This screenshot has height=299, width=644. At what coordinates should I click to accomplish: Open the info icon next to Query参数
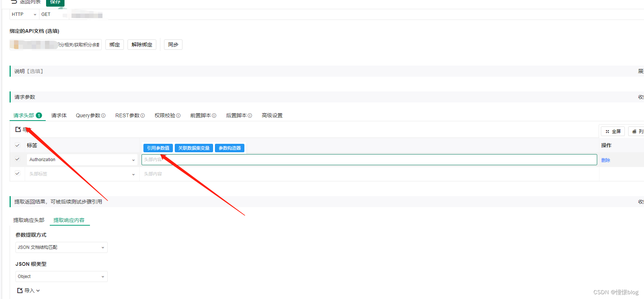104,115
